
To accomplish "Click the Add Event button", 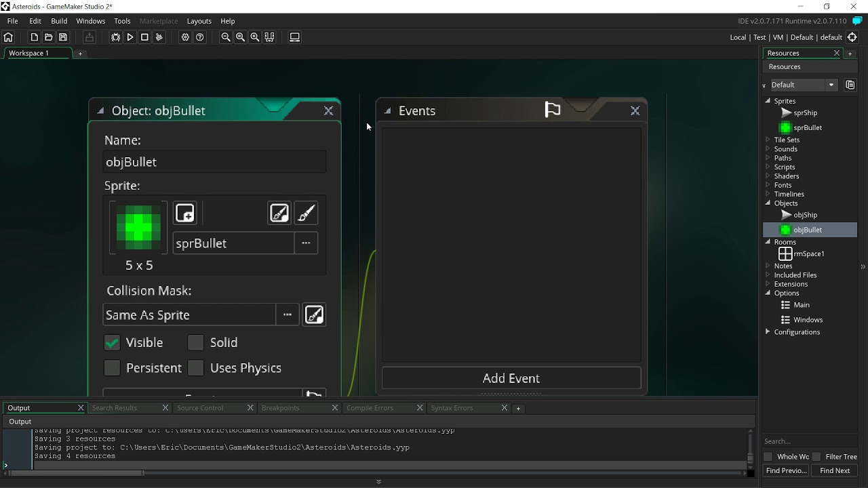I will [x=511, y=378].
